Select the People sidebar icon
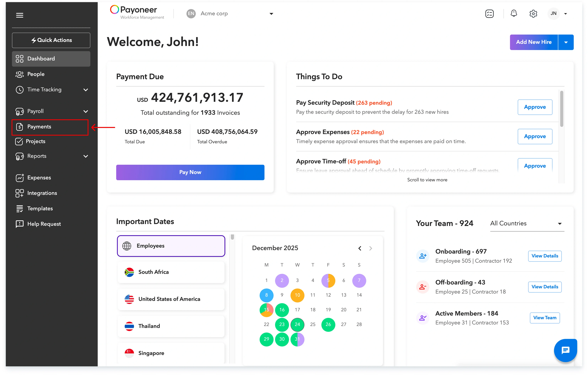This screenshot has width=588, height=376. (36, 74)
